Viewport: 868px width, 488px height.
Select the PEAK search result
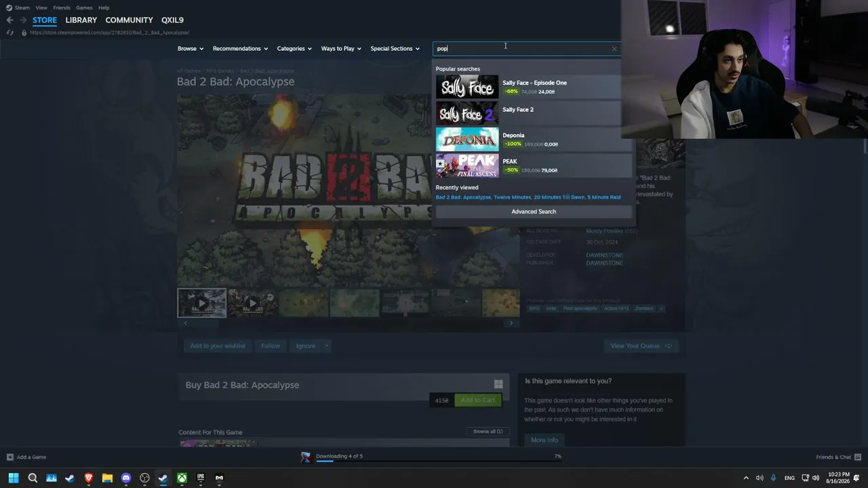point(534,165)
